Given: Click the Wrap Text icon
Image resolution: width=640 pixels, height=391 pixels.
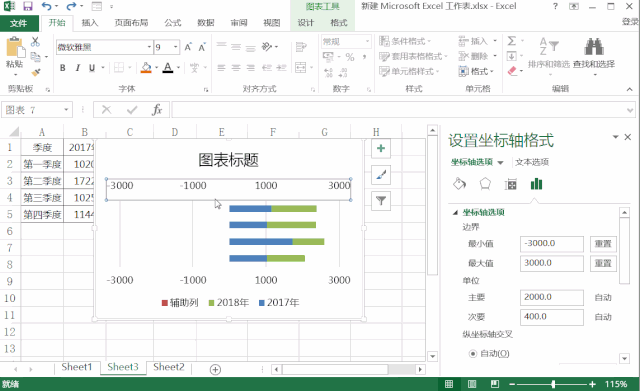Looking at the screenshot, I should pos(301,47).
